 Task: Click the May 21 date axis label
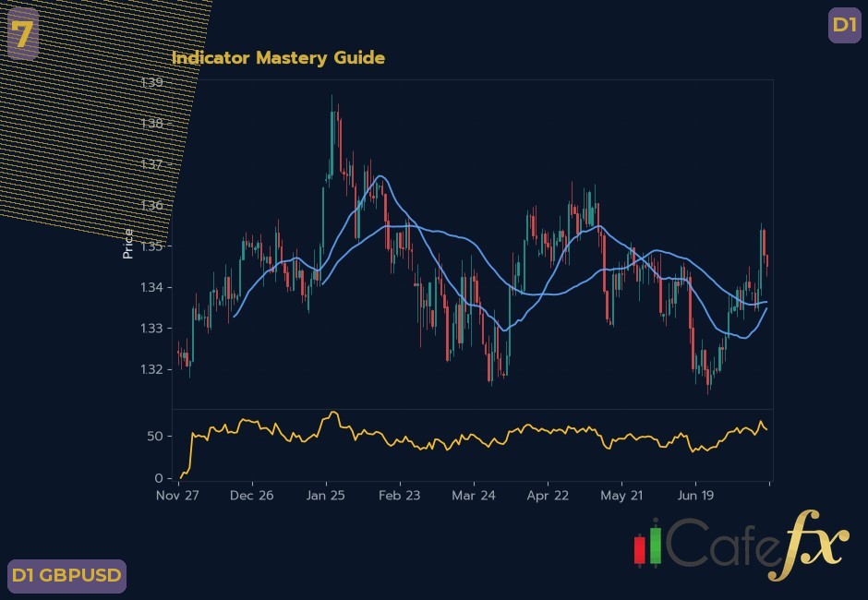pyautogui.click(x=621, y=496)
